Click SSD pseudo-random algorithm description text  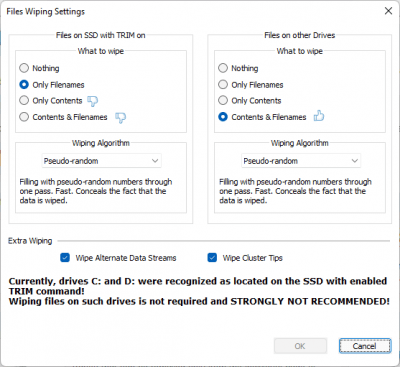tap(96, 191)
